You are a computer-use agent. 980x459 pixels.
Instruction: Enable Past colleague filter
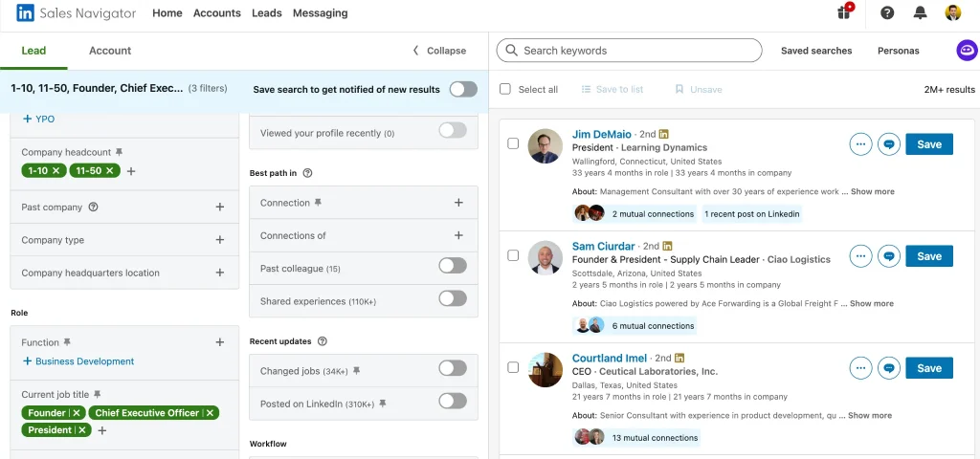(453, 266)
